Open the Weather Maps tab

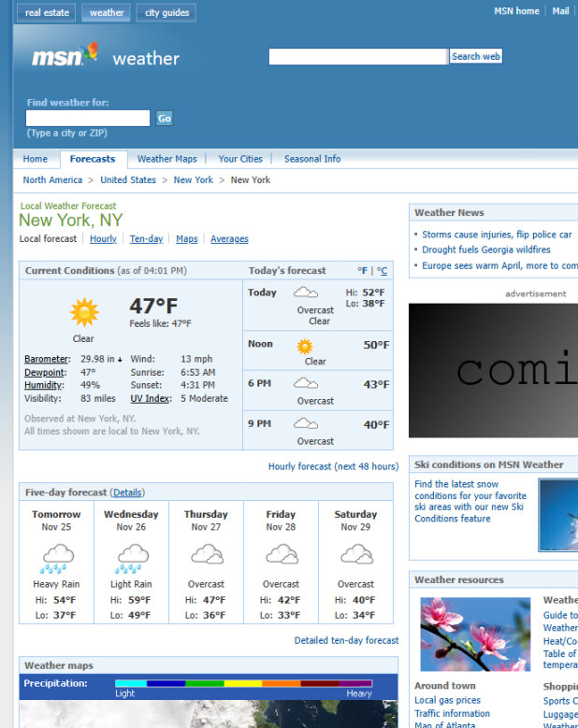click(x=166, y=159)
